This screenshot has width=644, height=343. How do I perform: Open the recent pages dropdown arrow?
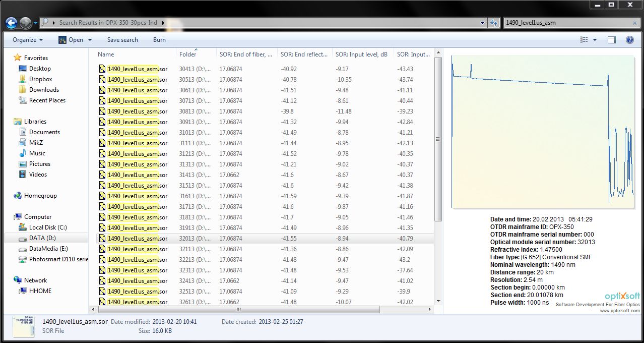point(35,23)
